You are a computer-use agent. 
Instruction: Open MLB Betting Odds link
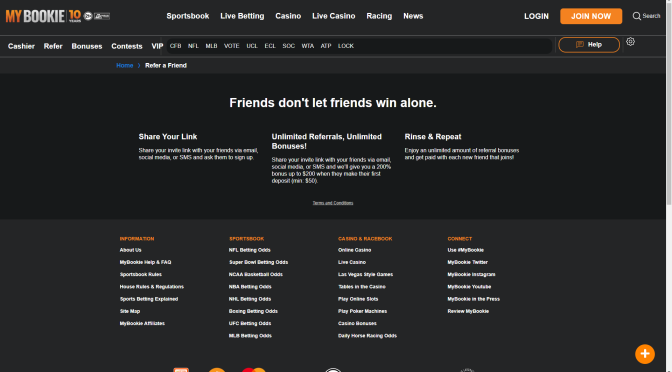point(250,336)
